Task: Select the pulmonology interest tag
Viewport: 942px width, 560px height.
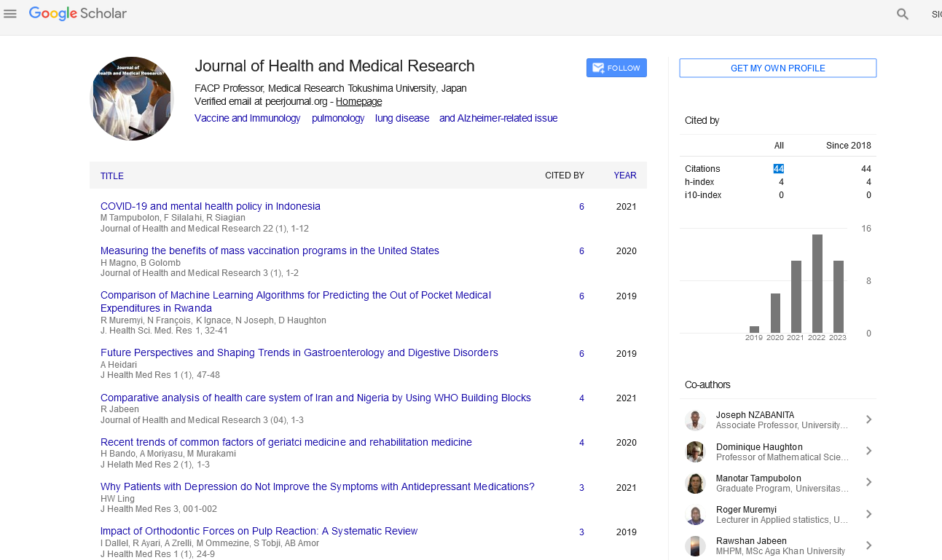Action: (338, 118)
